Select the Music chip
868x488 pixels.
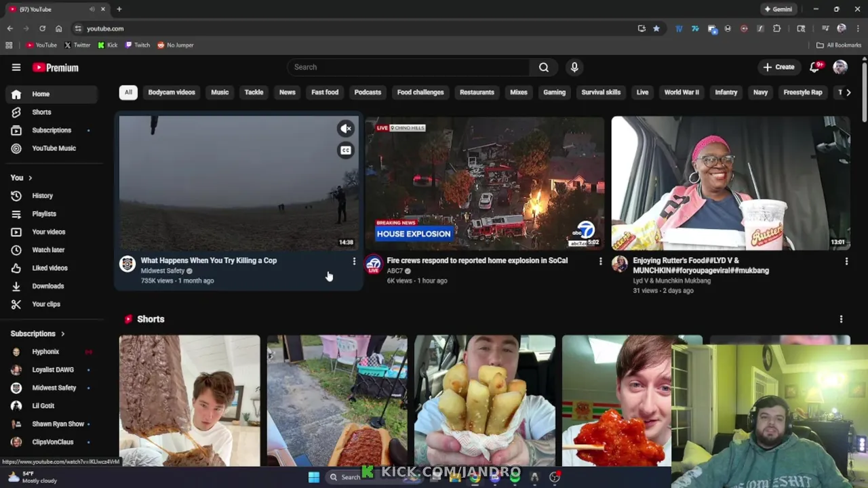tap(220, 92)
